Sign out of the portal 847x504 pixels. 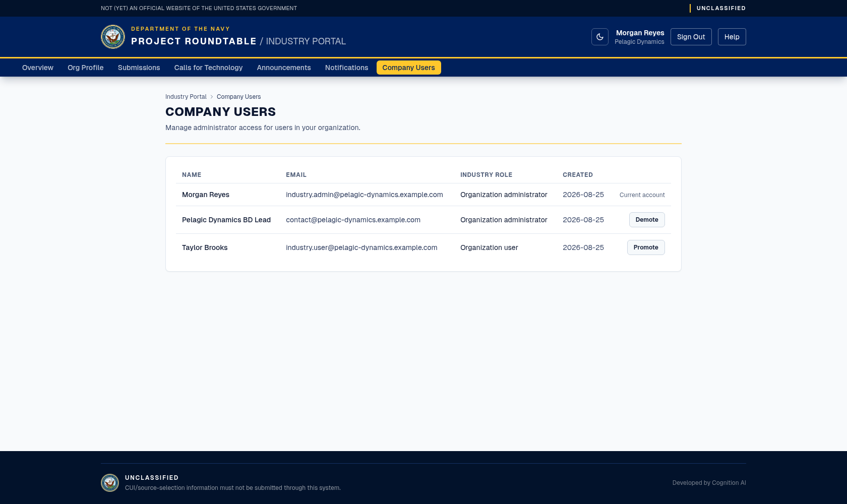691,37
